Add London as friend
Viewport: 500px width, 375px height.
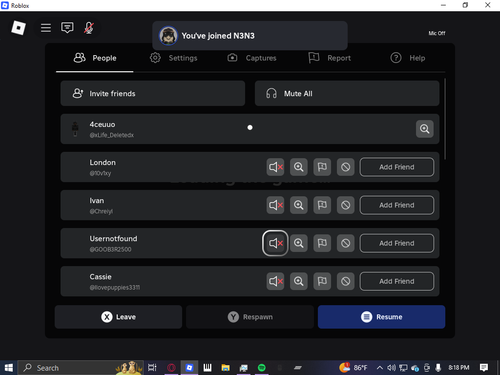397,167
